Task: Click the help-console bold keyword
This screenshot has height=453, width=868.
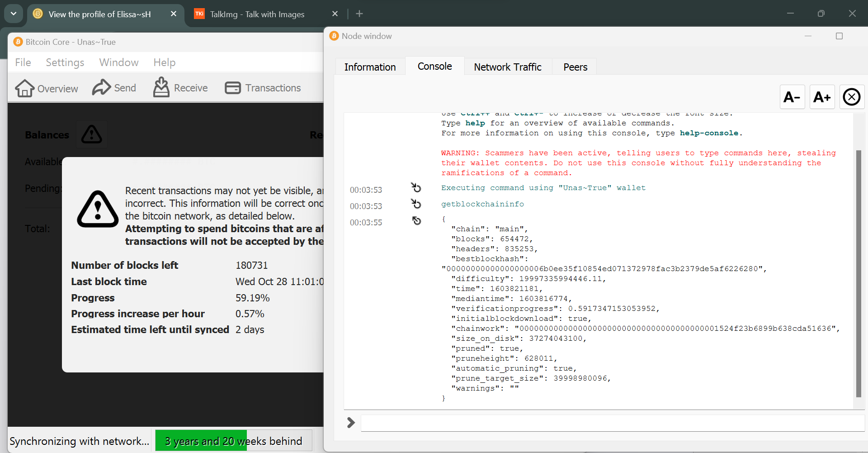Action: tap(709, 133)
